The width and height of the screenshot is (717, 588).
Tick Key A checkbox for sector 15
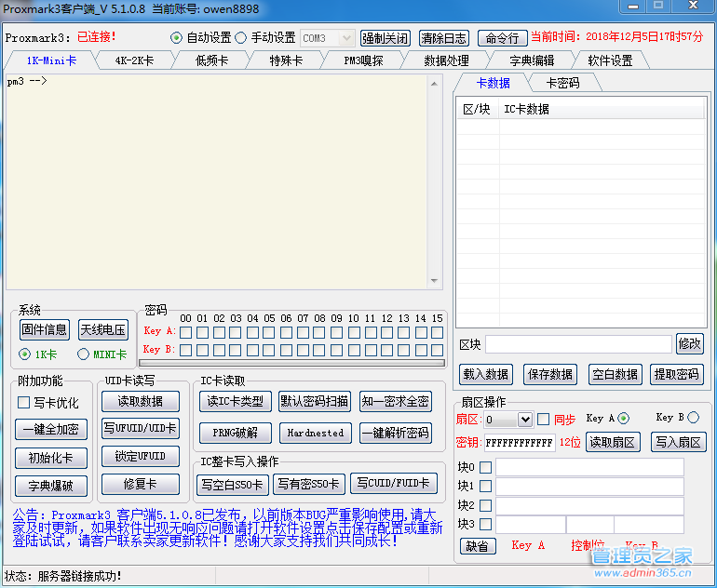click(437, 332)
